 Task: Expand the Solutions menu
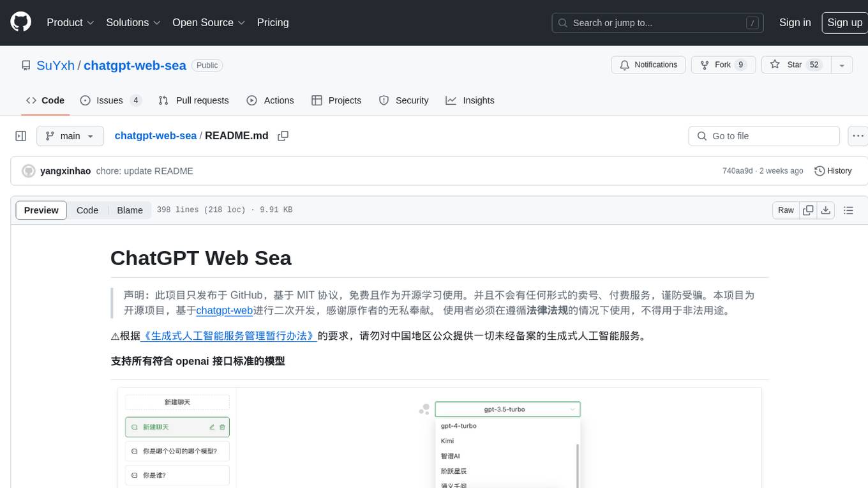[132, 22]
